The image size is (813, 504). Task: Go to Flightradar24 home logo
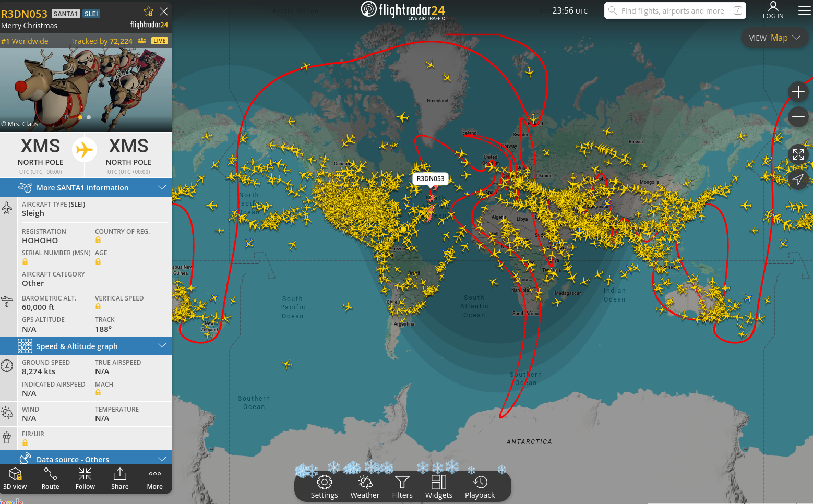(403, 10)
